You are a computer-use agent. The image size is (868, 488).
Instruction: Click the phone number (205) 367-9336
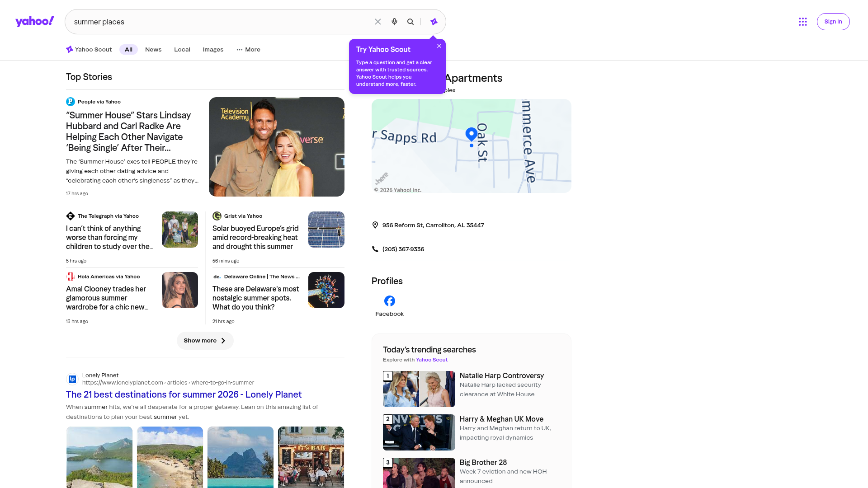tap(403, 249)
